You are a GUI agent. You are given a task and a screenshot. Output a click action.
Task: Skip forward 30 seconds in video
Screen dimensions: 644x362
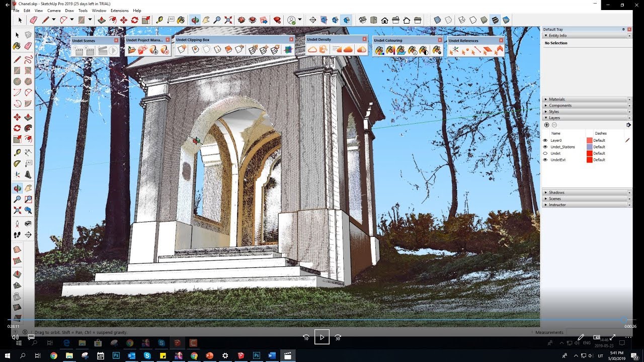click(338, 337)
